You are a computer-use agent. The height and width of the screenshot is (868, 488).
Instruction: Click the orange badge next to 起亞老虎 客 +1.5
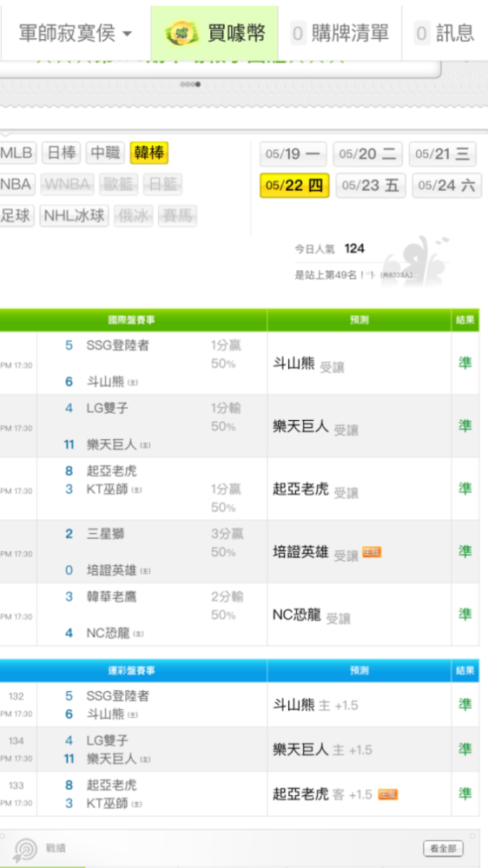388,795
